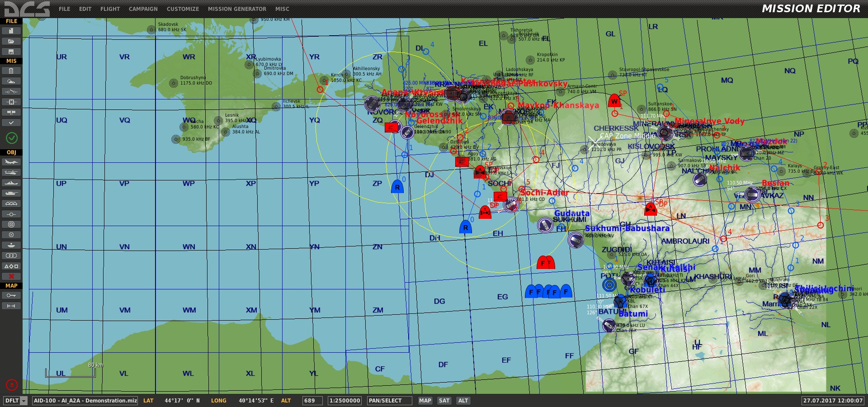Select the ship group tool
The width and height of the screenshot is (868, 407).
[x=11, y=183]
